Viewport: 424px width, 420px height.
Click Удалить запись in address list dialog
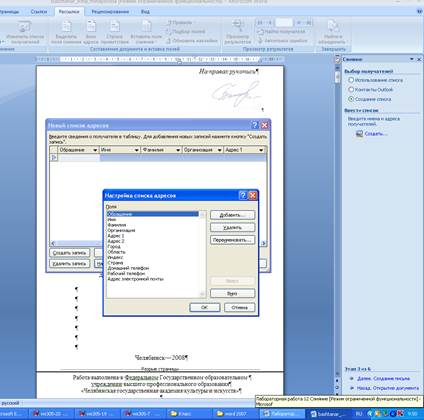point(69,263)
